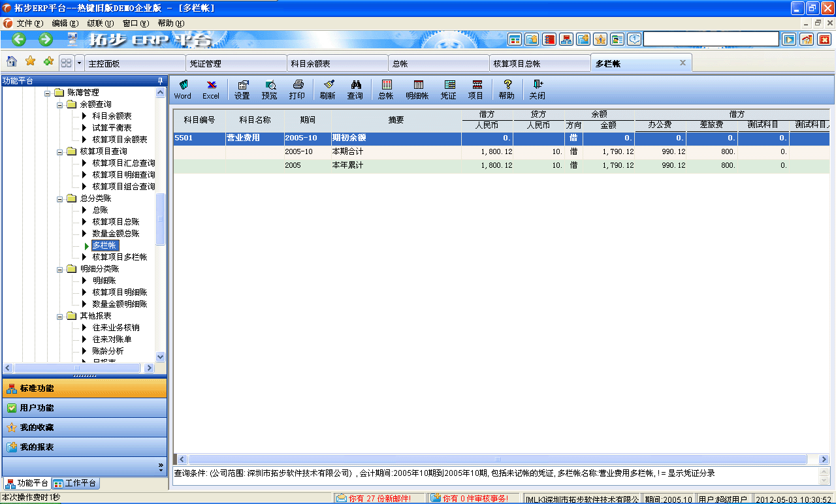Export the multi-column ledger to Word
The image size is (836, 504).
[x=183, y=89]
